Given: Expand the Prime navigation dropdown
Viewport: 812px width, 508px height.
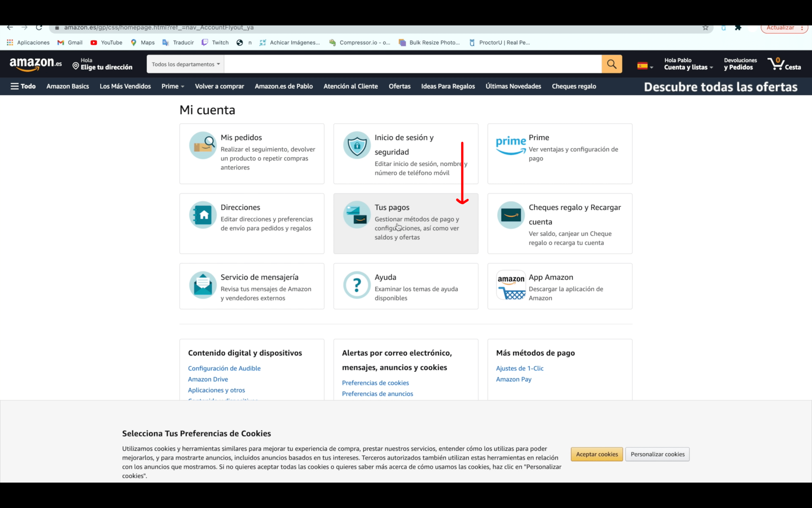Looking at the screenshot, I should 173,86.
